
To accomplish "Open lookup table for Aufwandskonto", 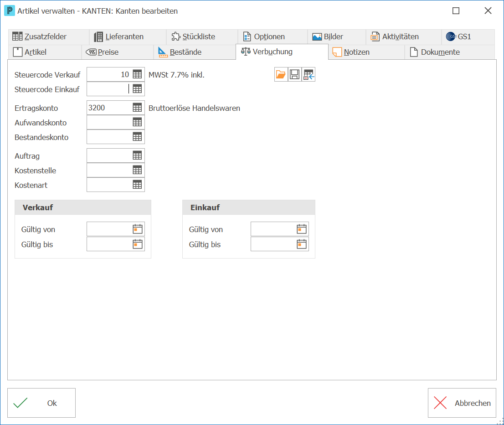I will 137,122.
